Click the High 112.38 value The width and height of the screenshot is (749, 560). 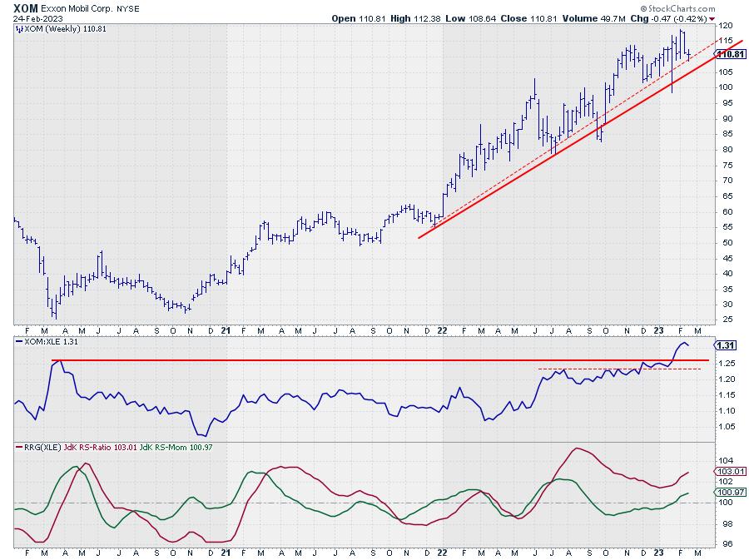coord(416,18)
